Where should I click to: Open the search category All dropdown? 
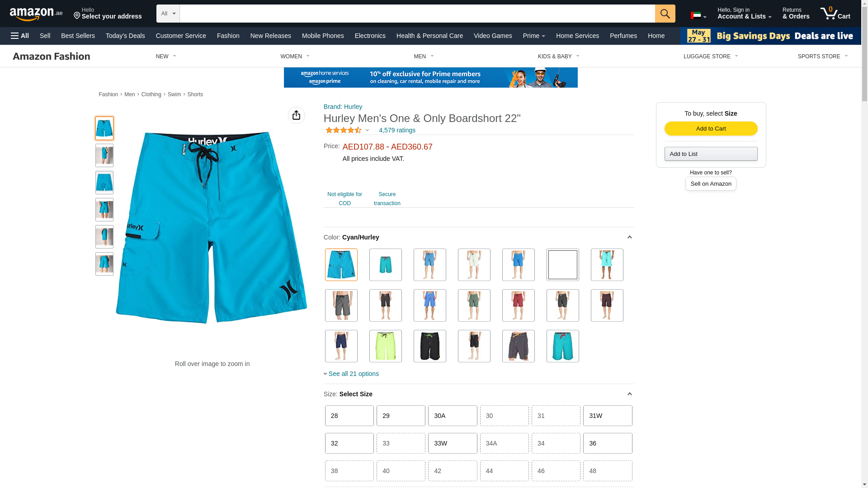[x=168, y=14]
